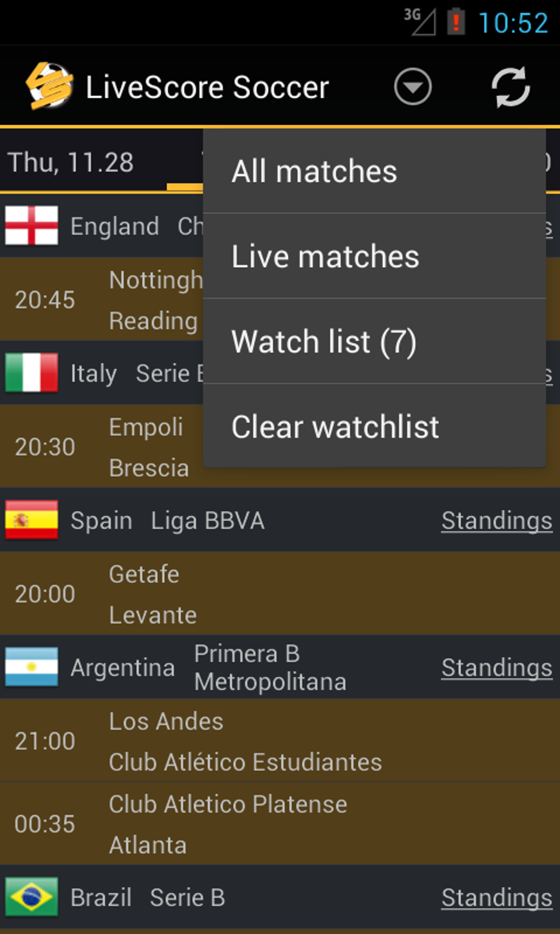Select Clear watchlist option
Viewport: 560px width, 934px height.
374,427
